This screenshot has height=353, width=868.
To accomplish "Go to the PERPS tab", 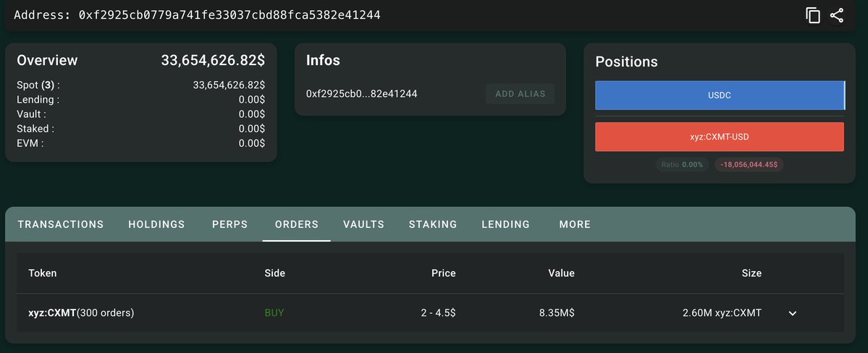I will (229, 224).
